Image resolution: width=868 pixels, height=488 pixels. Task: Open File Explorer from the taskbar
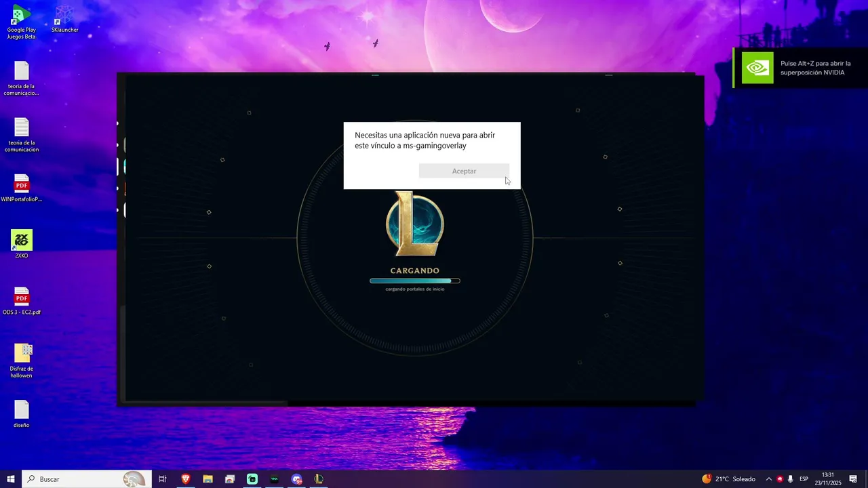(x=208, y=479)
